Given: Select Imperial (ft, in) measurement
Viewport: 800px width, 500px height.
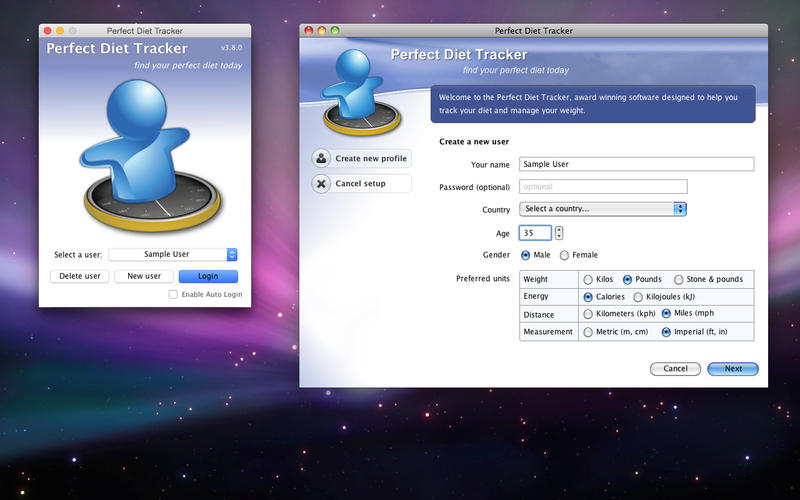Looking at the screenshot, I should (x=666, y=332).
